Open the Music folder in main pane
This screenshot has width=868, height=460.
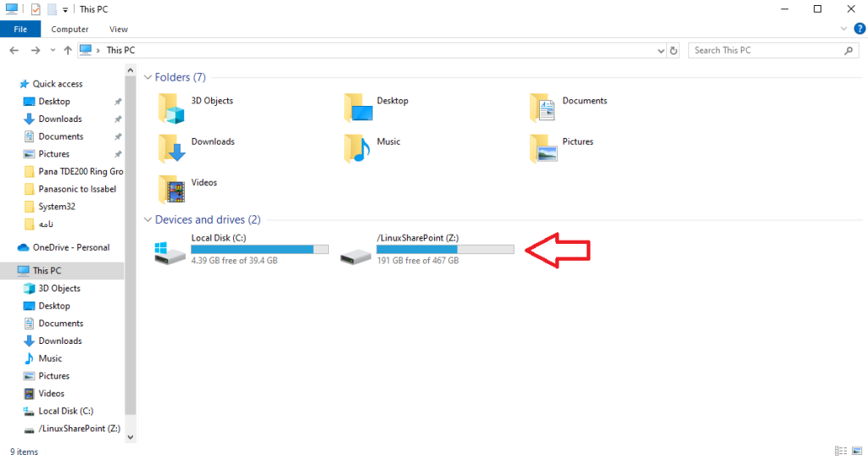[357, 148]
